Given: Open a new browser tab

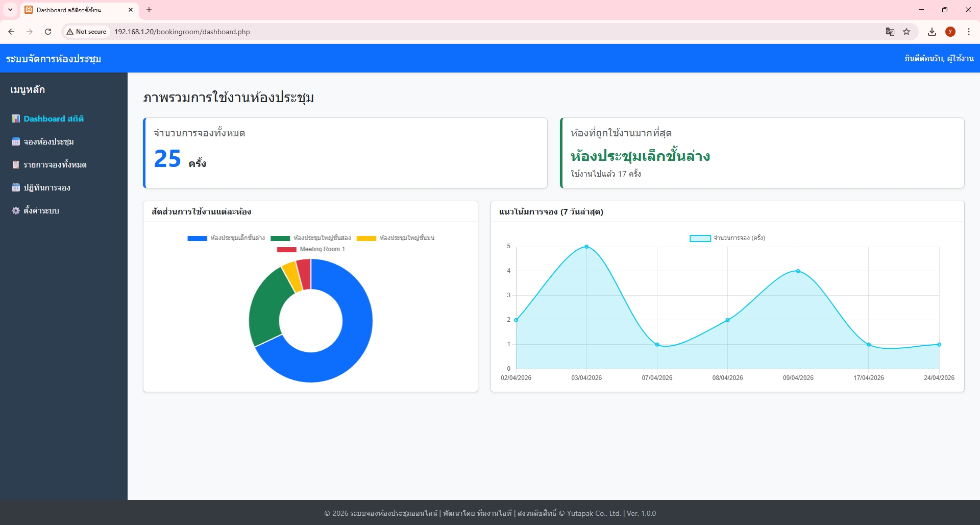Looking at the screenshot, I should pyautogui.click(x=149, y=10).
